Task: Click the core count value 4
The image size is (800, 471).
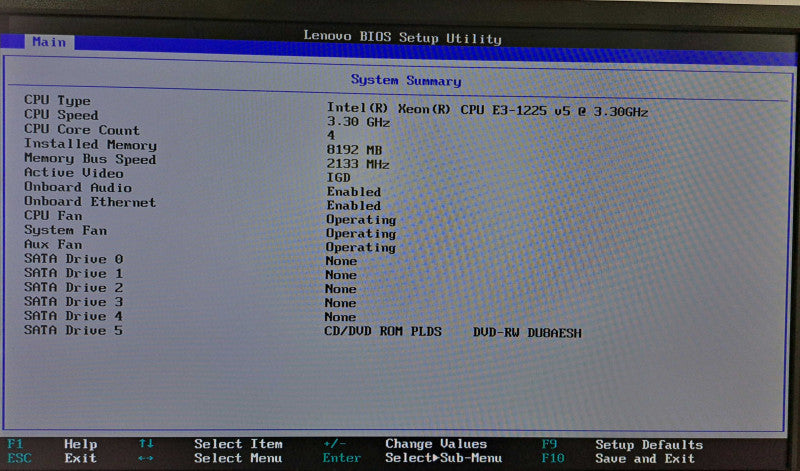Action: pos(331,135)
